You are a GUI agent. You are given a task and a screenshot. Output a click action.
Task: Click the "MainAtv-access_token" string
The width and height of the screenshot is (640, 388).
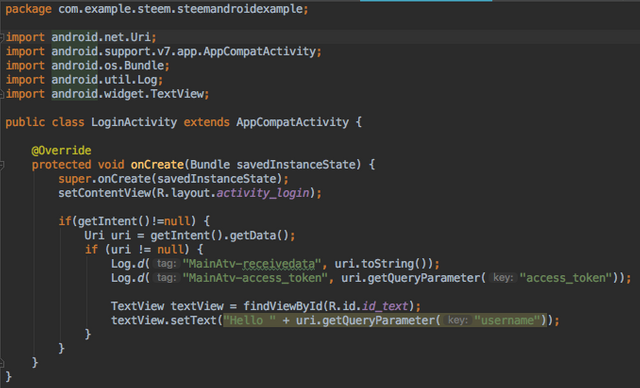[x=256, y=278]
